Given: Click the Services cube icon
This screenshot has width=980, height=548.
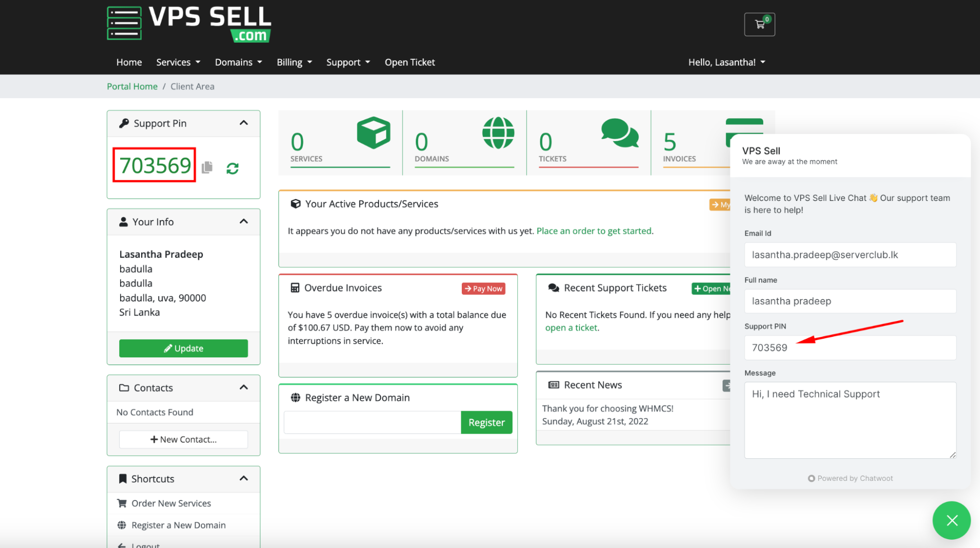Looking at the screenshot, I should click(x=374, y=133).
